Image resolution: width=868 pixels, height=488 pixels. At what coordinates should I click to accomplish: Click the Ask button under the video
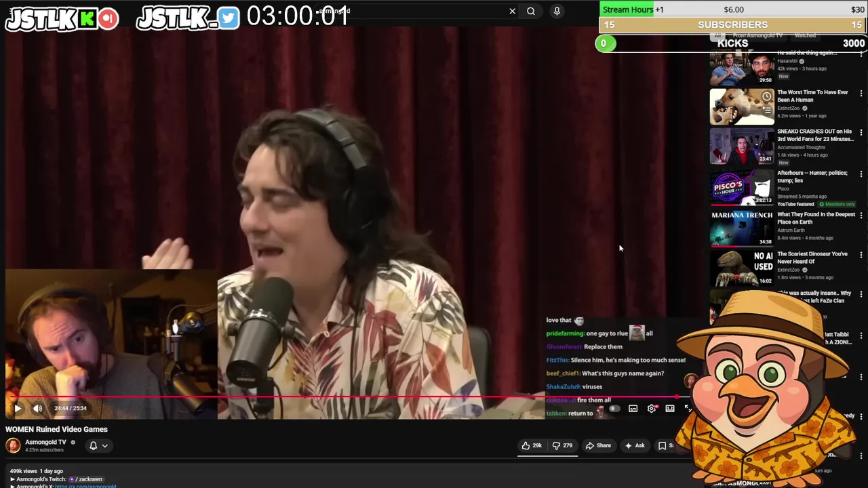tap(635, 445)
